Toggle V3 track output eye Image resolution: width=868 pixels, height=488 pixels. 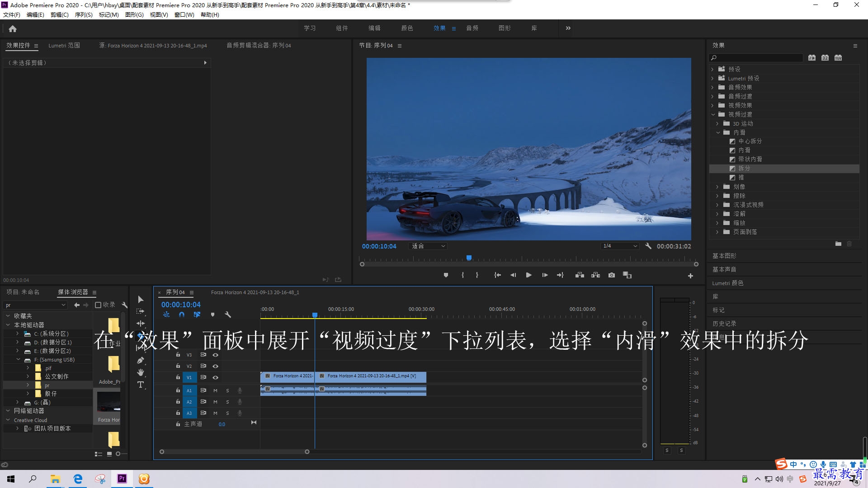point(216,355)
